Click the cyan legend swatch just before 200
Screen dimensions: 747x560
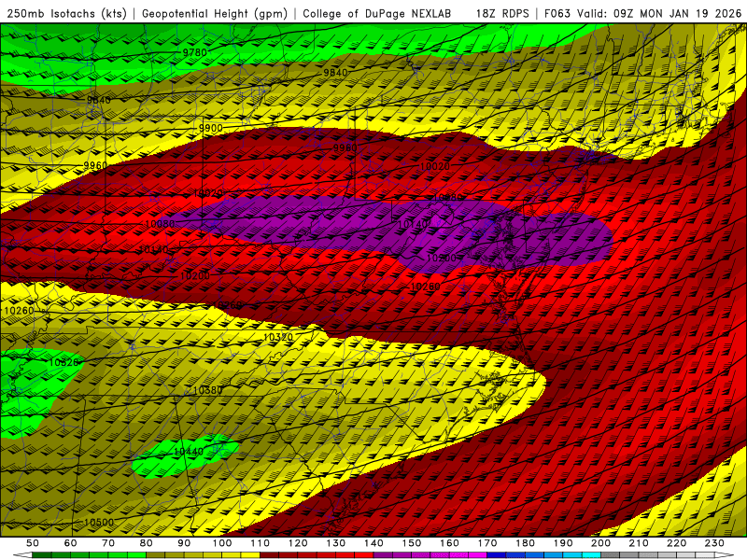pyautogui.click(x=592, y=555)
